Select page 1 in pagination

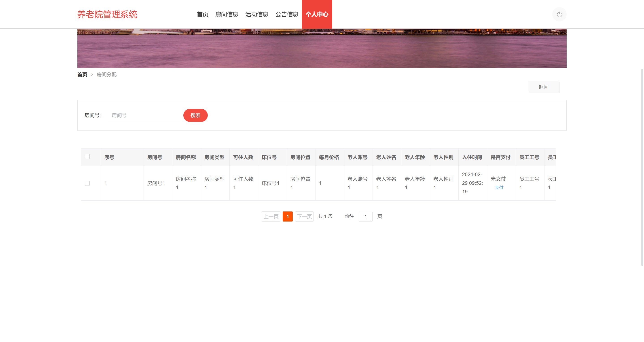pos(288,217)
